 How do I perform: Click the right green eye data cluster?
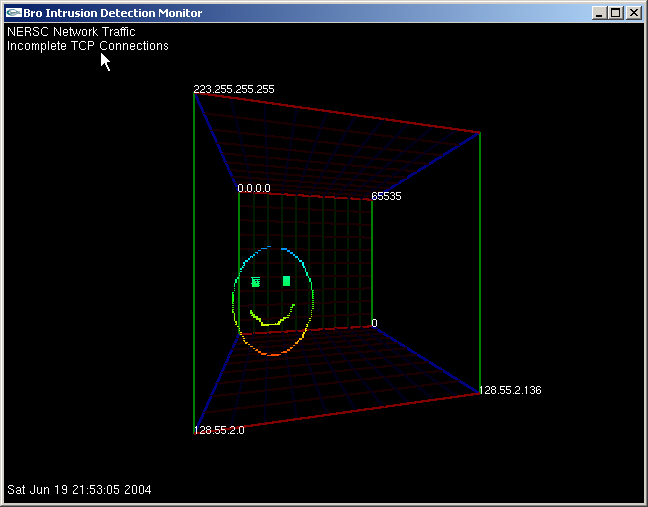pyautogui.click(x=286, y=281)
